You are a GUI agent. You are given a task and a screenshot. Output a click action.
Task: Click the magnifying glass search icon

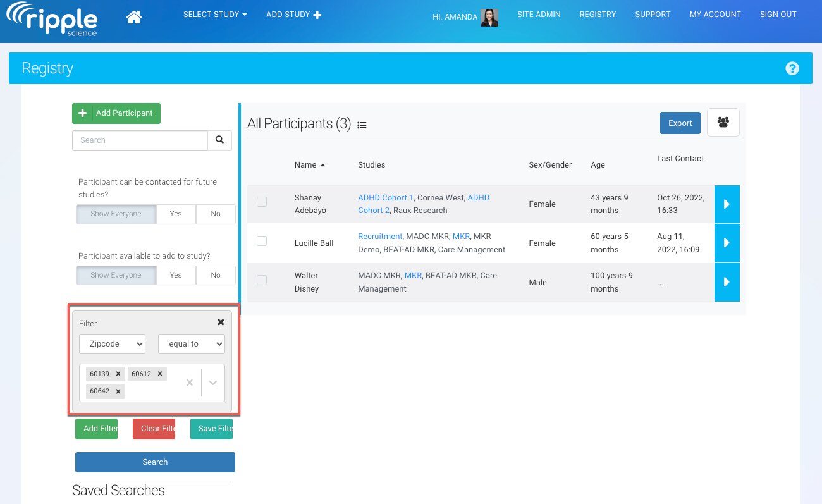point(219,140)
